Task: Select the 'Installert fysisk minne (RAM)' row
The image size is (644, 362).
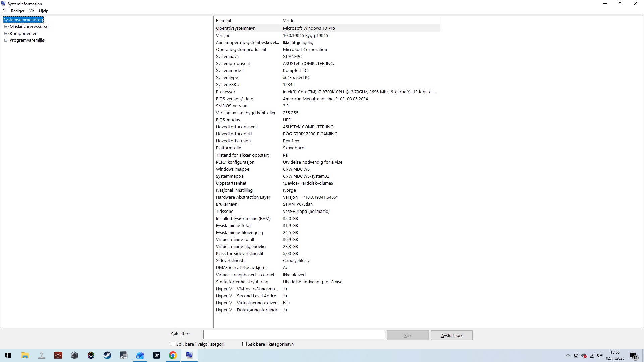Action: (327, 219)
